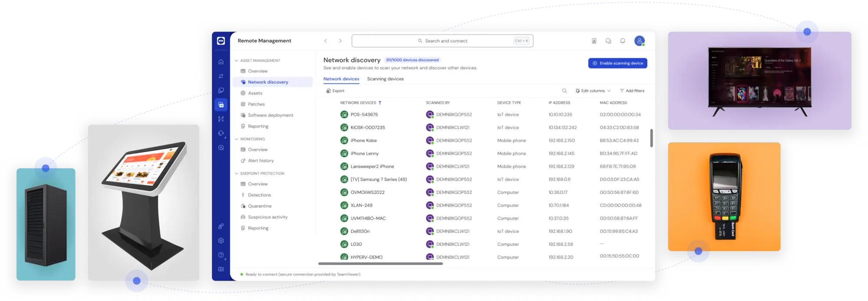Screen dimensions: 868x301
Task: Click the kiosk stand image
Action: (x=144, y=203)
